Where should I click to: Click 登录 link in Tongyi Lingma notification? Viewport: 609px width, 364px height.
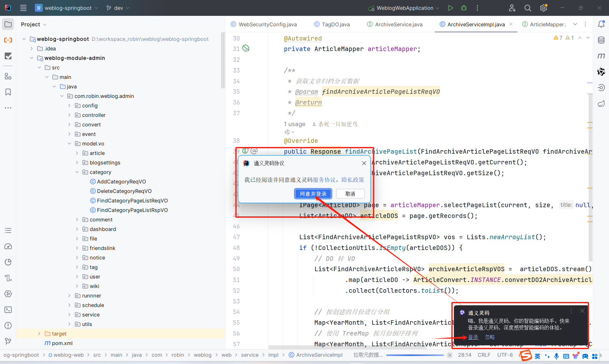click(473, 337)
